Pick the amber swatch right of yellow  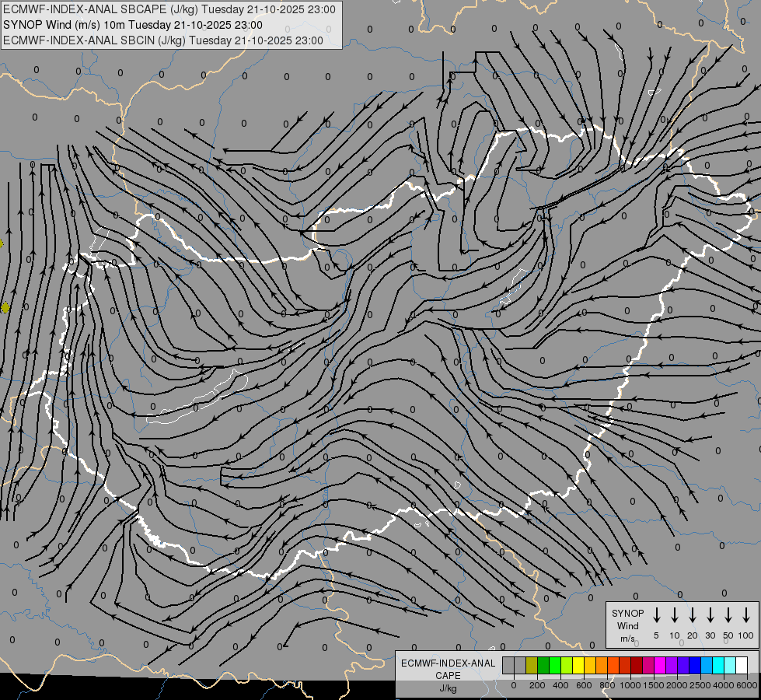[590, 665]
